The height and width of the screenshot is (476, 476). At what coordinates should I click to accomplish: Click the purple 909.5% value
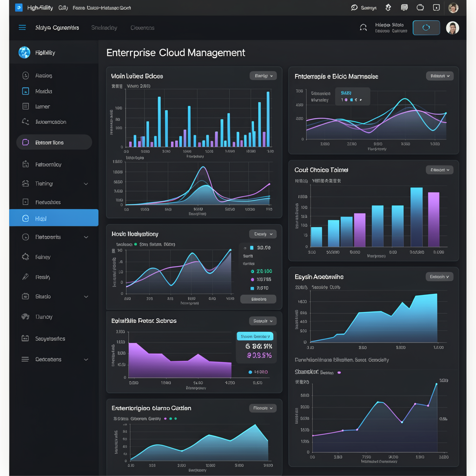[x=259, y=355]
